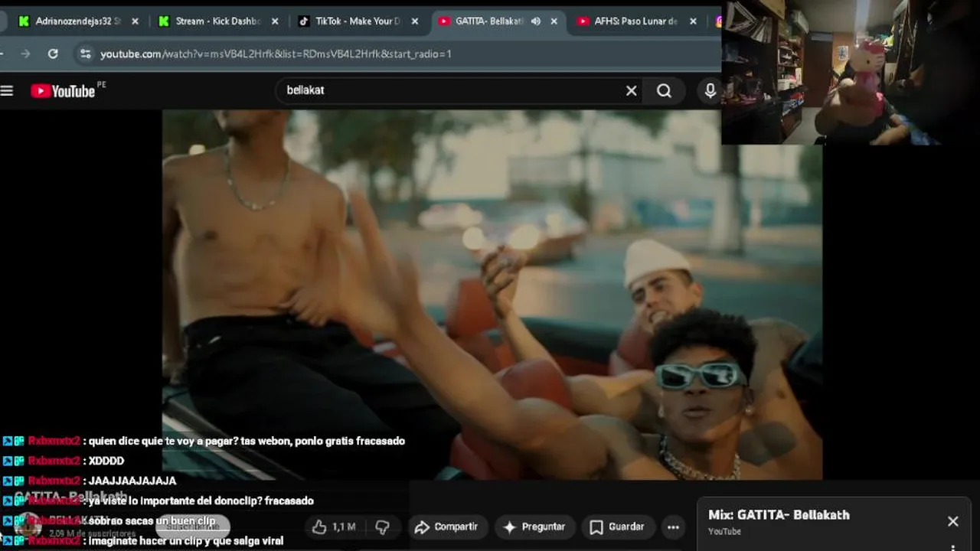The width and height of the screenshot is (980, 551).
Task: View site information icon in address bar
Action: pos(85,54)
